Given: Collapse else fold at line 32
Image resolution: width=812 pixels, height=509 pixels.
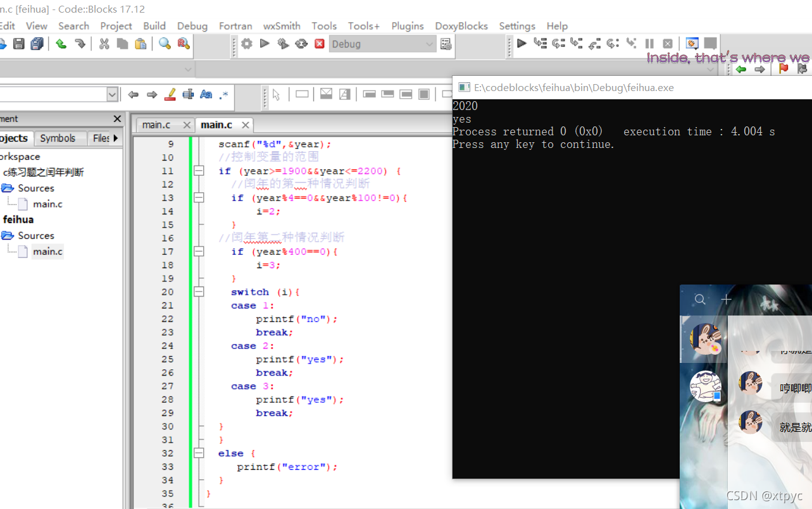Looking at the screenshot, I should (199, 453).
